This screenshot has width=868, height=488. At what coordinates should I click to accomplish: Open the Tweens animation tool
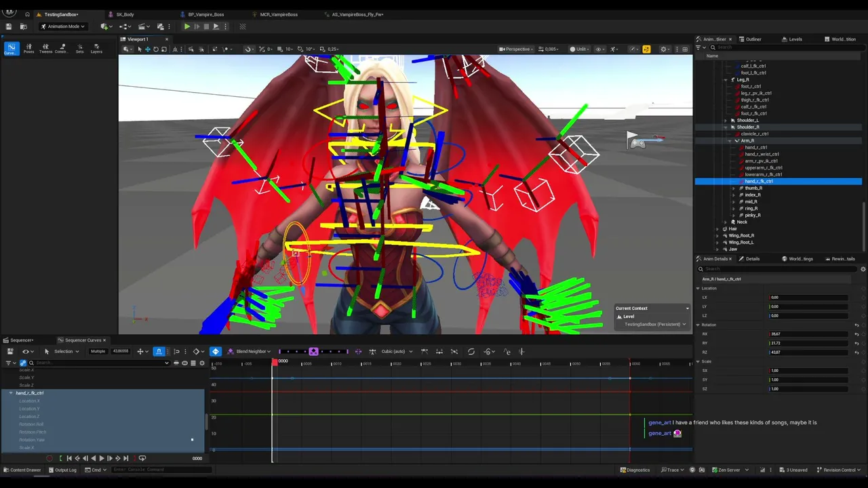click(45, 49)
